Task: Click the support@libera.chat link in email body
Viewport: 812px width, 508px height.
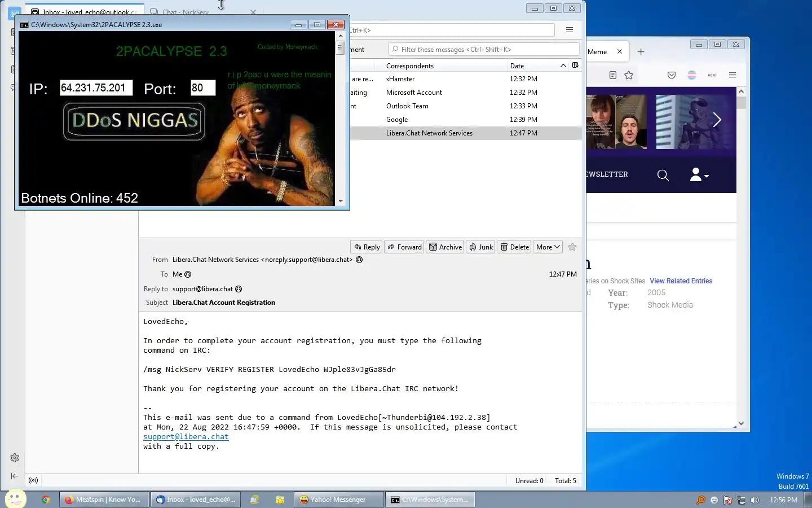Action: [186, 437]
